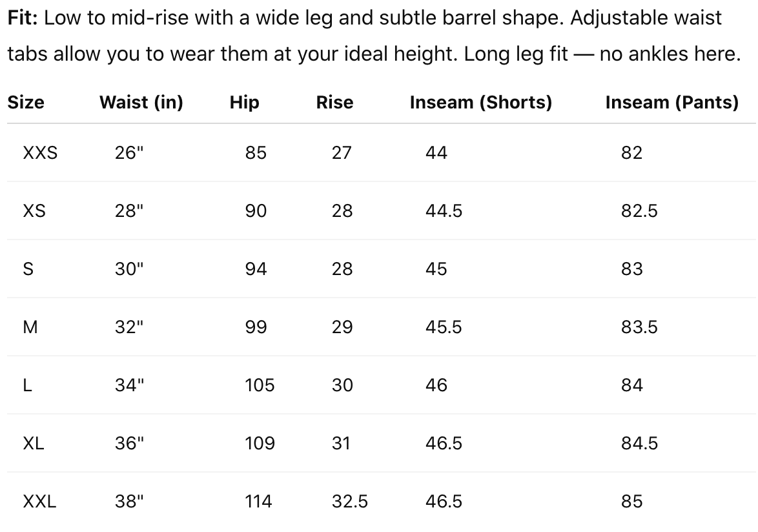Select the XS size row label
This screenshot has height=532, width=758.
pos(34,210)
